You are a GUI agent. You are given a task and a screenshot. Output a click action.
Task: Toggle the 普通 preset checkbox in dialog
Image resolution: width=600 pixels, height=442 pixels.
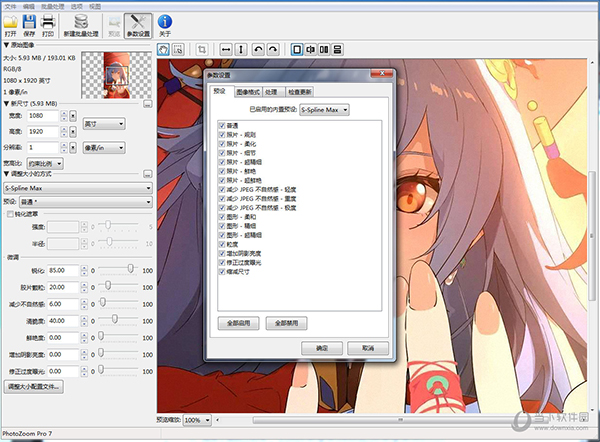point(222,126)
